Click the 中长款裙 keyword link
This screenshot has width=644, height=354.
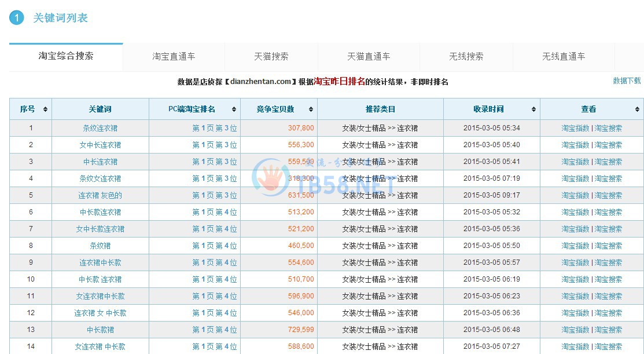(x=100, y=330)
